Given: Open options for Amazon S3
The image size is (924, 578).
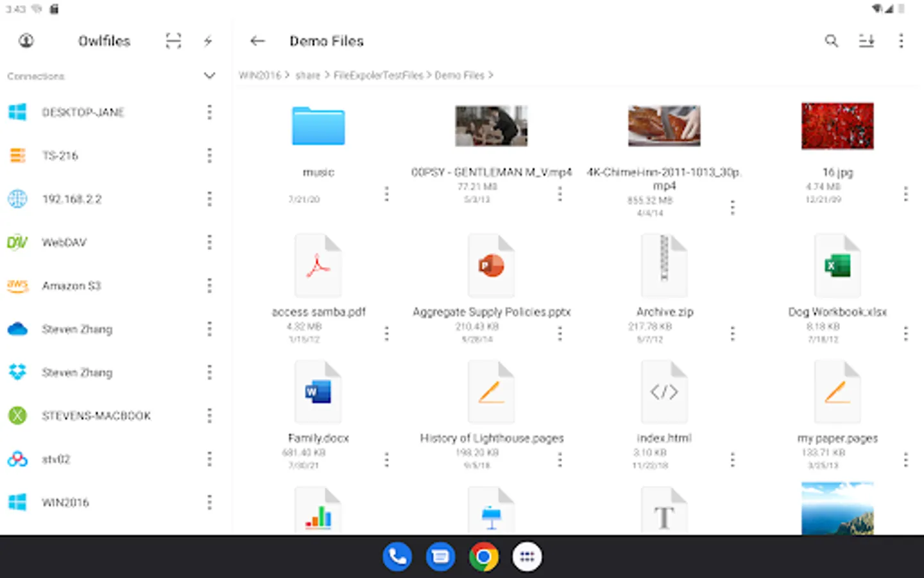Looking at the screenshot, I should [209, 286].
